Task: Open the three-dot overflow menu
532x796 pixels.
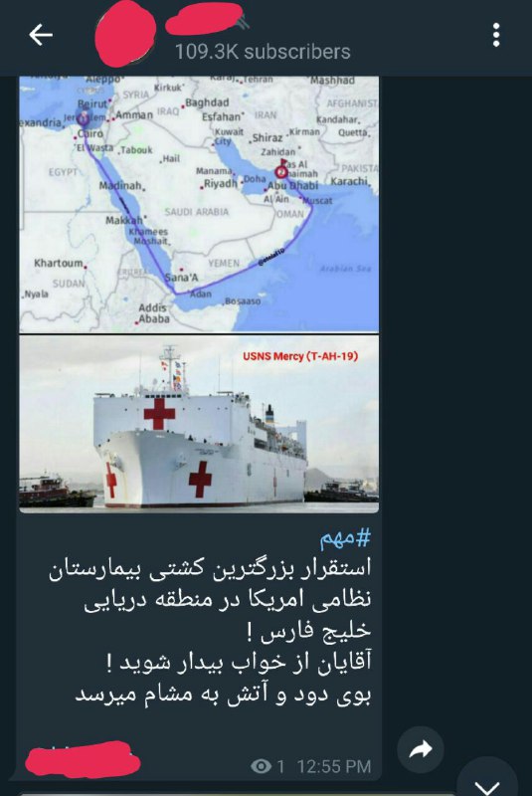Action: click(496, 35)
